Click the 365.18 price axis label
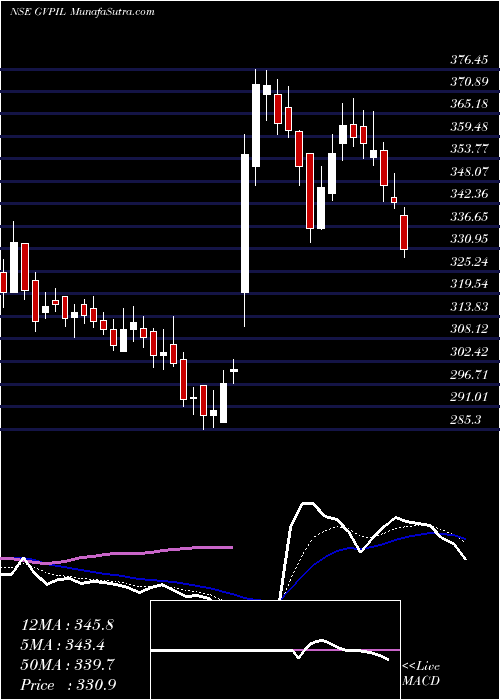This screenshot has height=700, width=500. pyautogui.click(x=468, y=104)
